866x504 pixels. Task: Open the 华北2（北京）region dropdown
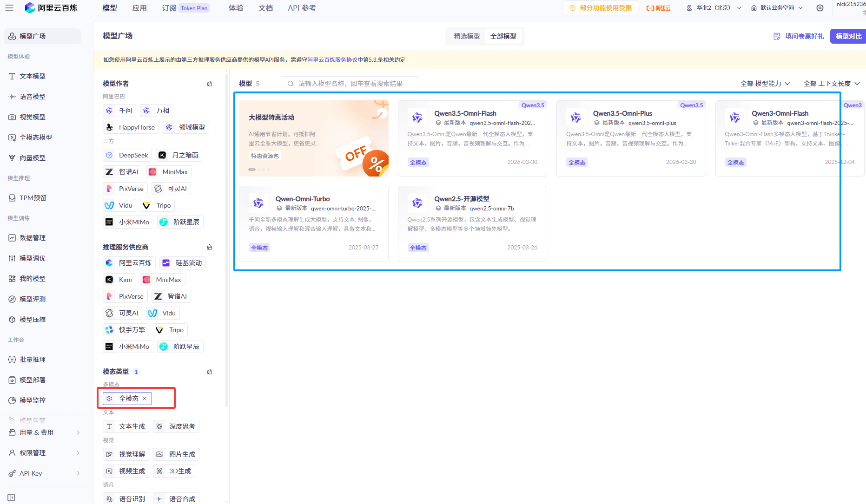714,8
